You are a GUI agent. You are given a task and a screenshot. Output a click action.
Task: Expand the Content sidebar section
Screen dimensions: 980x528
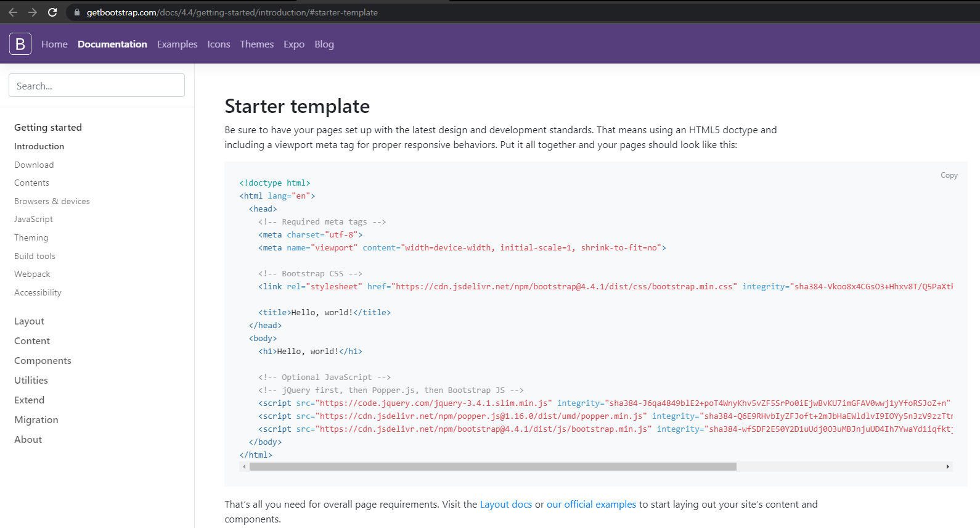(x=32, y=341)
